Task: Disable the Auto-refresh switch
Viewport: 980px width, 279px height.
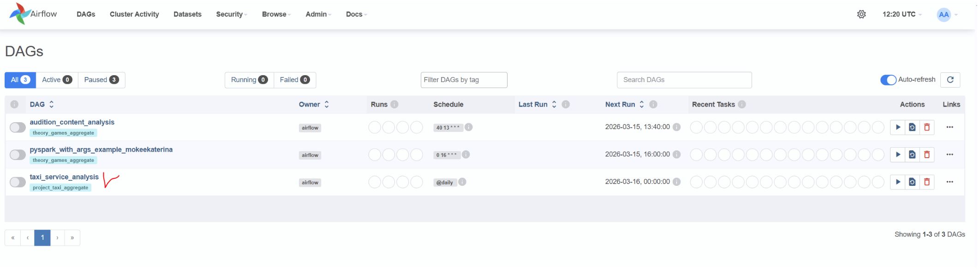Action: (888, 80)
